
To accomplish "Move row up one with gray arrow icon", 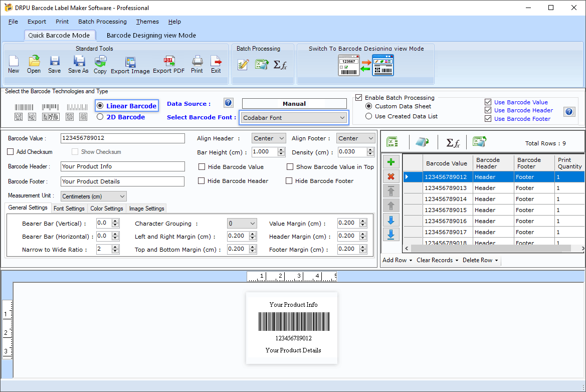I will [391, 206].
